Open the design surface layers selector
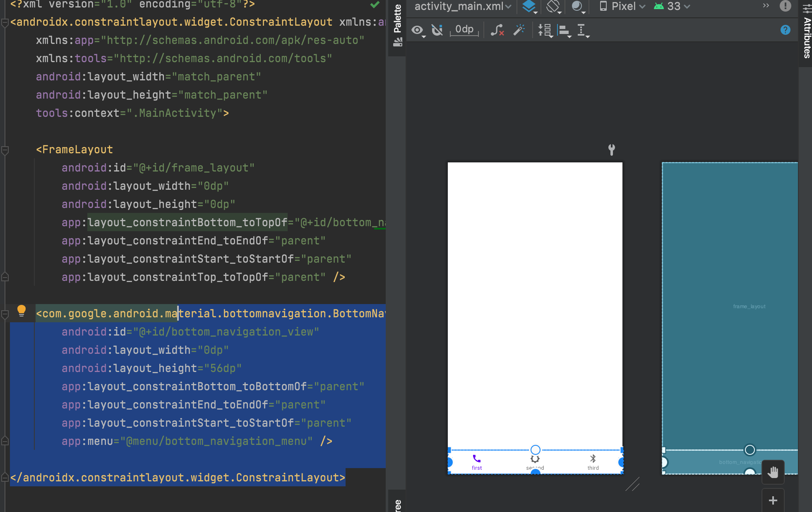812x512 pixels. click(x=529, y=7)
